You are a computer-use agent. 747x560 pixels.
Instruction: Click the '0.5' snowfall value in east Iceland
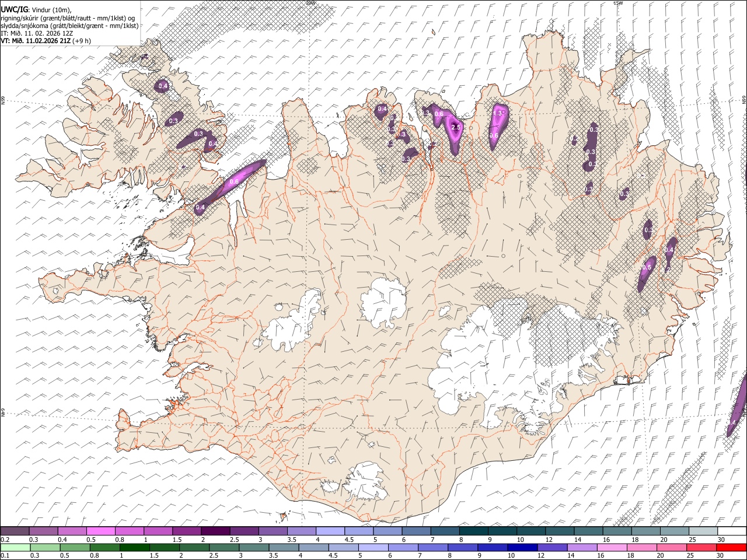[x=646, y=267]
